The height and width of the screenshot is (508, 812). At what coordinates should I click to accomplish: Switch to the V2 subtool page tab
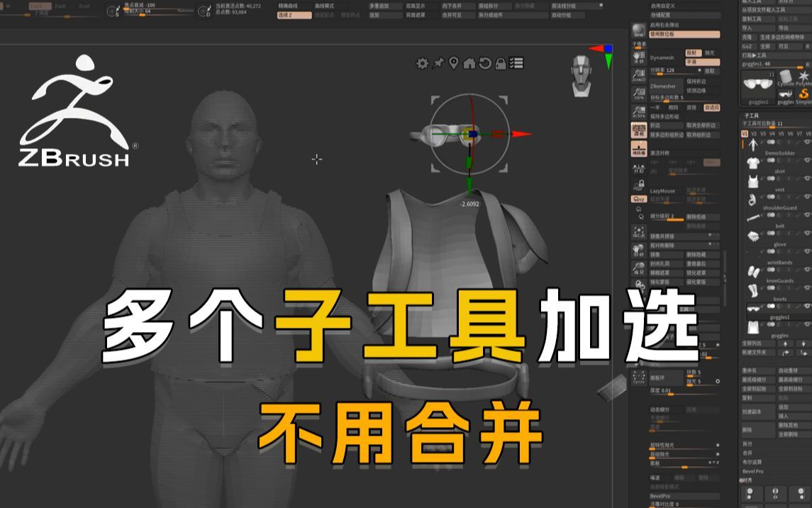tap(755, 133)
